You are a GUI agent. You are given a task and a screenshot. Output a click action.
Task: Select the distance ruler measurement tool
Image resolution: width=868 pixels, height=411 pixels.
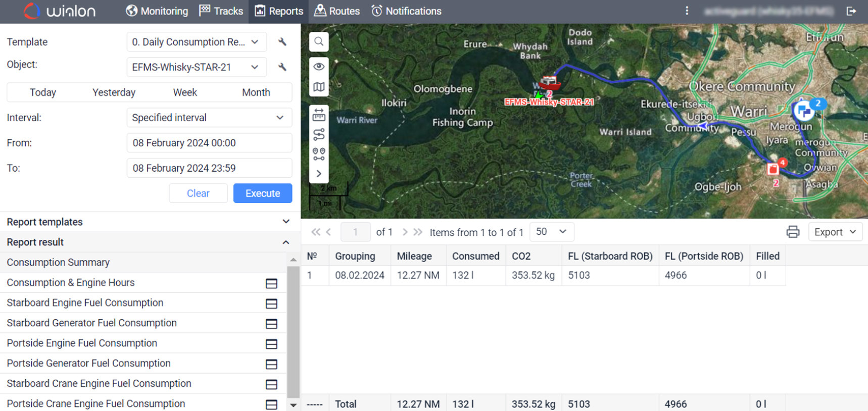[319, 116]
